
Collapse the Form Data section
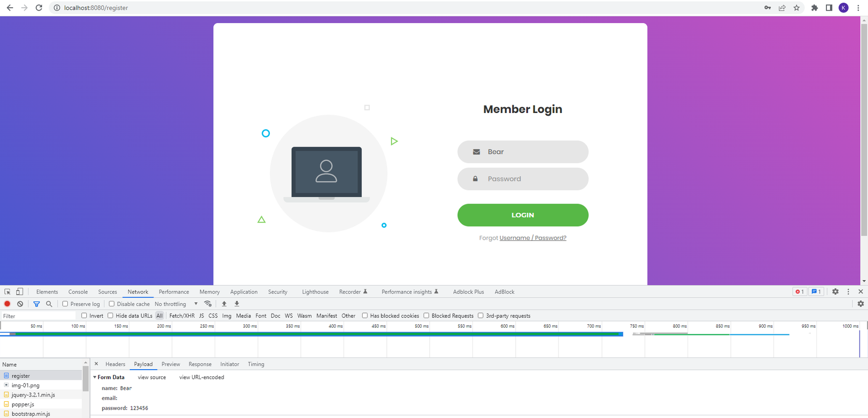[95, 378]
